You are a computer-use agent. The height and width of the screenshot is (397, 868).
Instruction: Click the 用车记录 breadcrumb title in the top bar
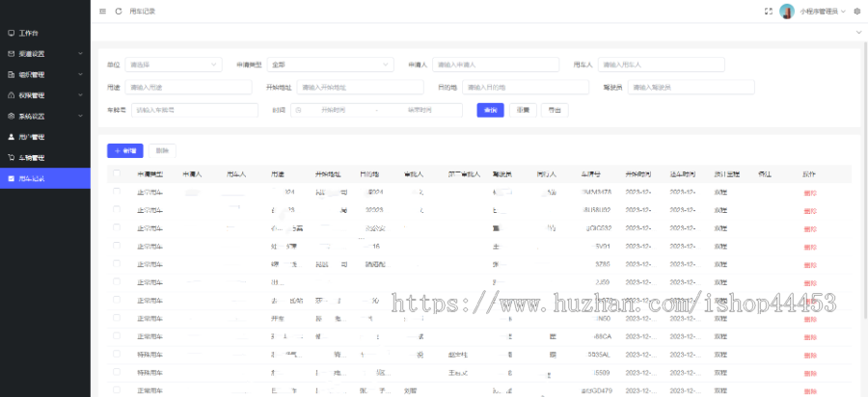[x=143, y=11]
